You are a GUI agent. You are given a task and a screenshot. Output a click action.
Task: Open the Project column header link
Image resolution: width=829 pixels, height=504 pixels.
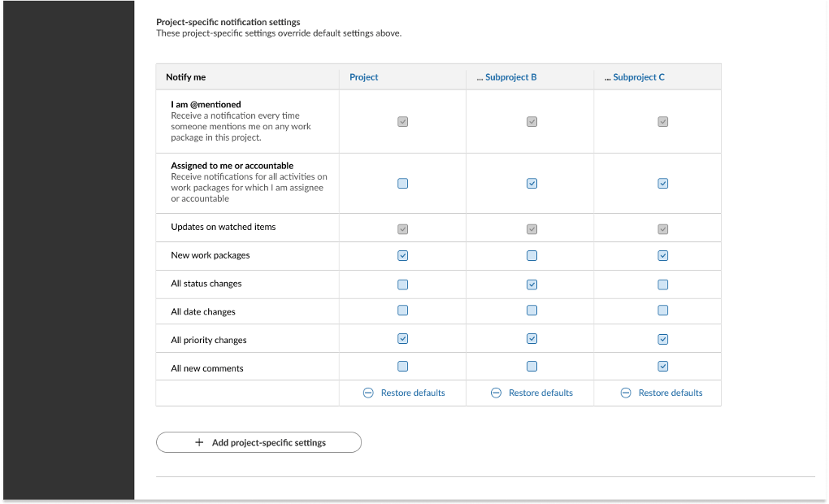363,76
